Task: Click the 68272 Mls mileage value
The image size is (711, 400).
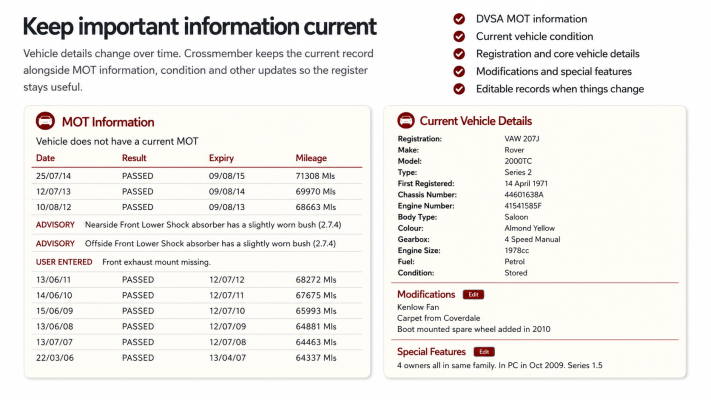Action: click(316, 280)
